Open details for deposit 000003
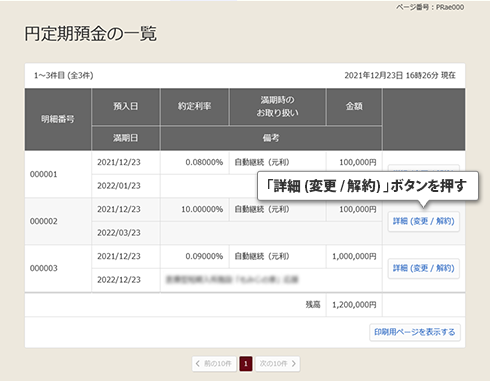Viewport: 490px width, 381px height. (x=424, y=268)
